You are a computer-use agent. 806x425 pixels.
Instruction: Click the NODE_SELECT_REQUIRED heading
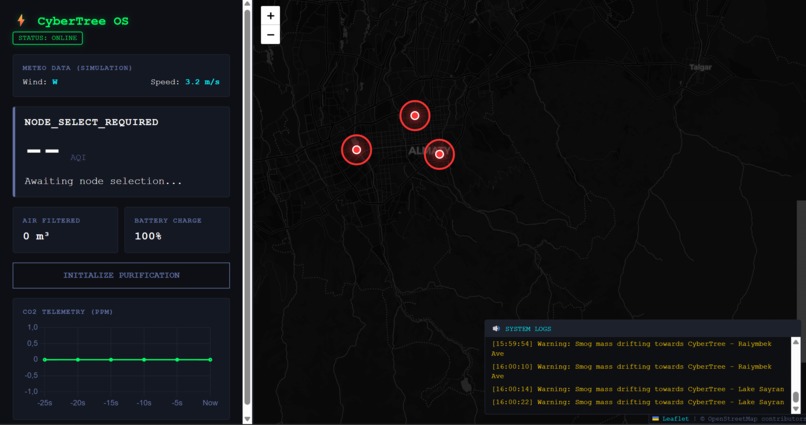click(91, 122)
